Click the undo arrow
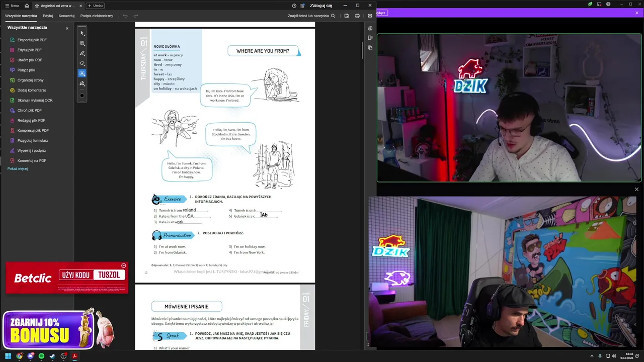This screenshot has height=362, width=644. click(x=125, y=16)
